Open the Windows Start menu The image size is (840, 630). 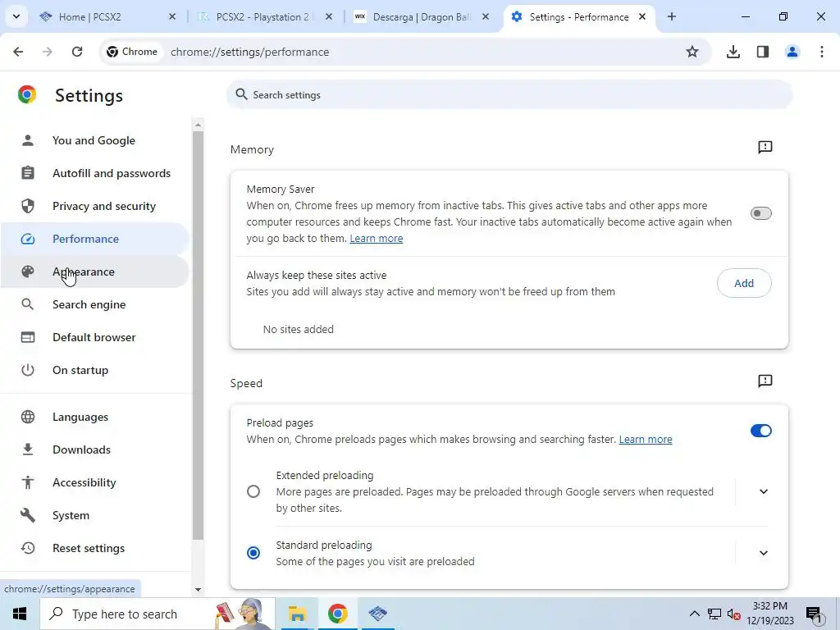(x=20, y=614)
